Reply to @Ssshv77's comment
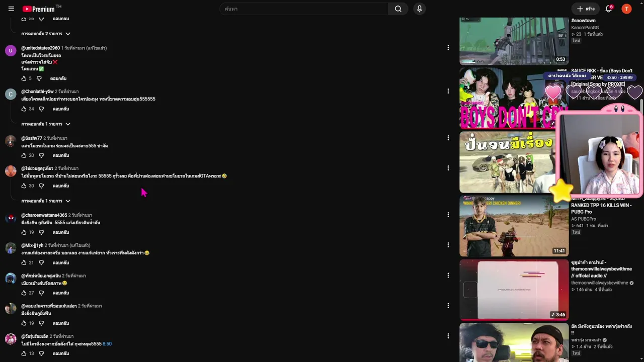This screenshot has width=644, height=362. 61,155
